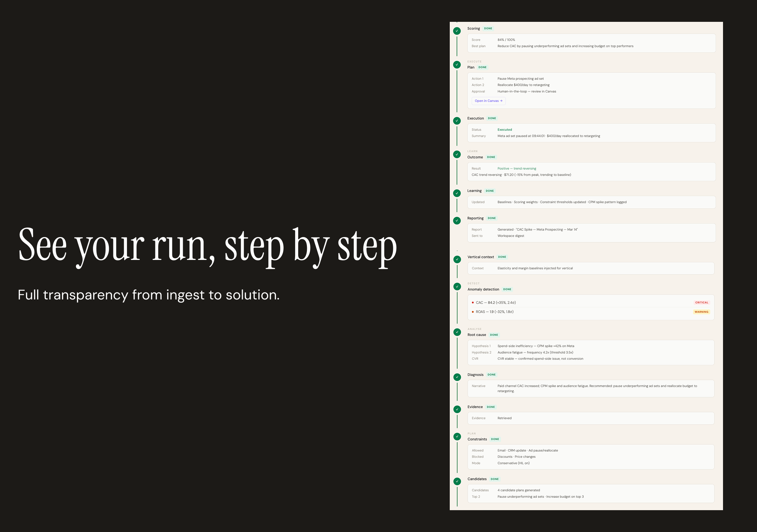The height and width of the screenshot is (532, 757).
Task: Toggle the DONE badge beside Diagnosis
Action: pos(492,375)
